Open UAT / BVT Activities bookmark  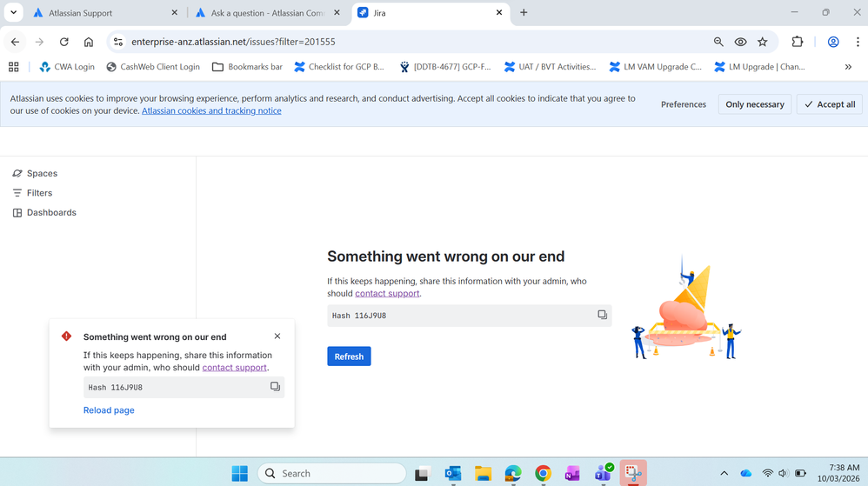[x=551, y=67]
